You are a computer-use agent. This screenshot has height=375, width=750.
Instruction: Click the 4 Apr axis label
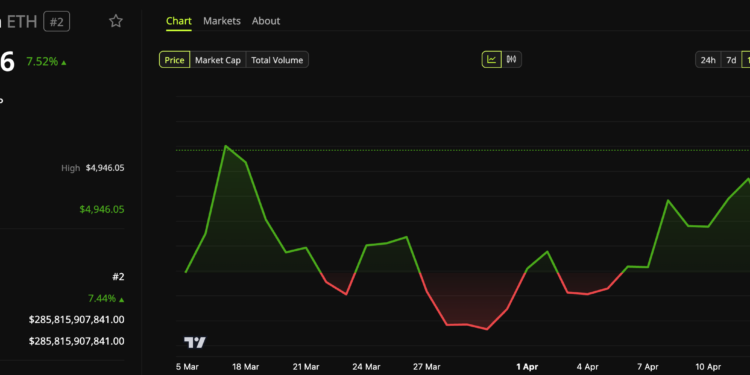(x=587, y=367)
